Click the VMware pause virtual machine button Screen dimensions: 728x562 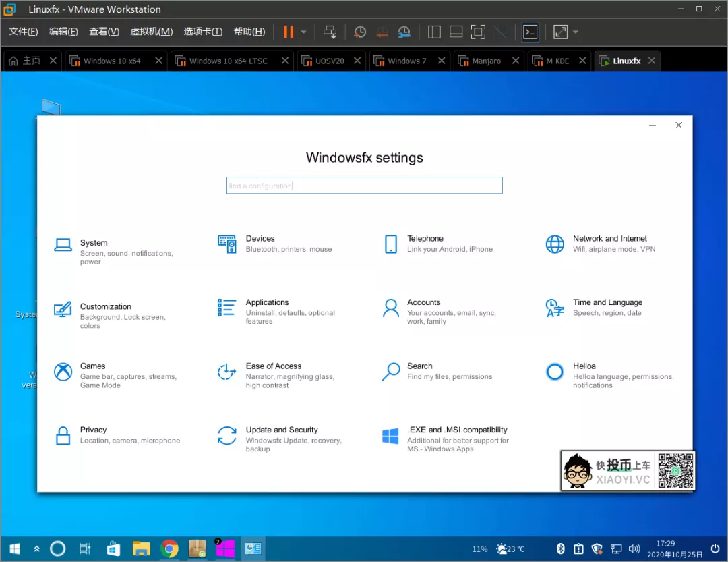click(x=289, y=32)
